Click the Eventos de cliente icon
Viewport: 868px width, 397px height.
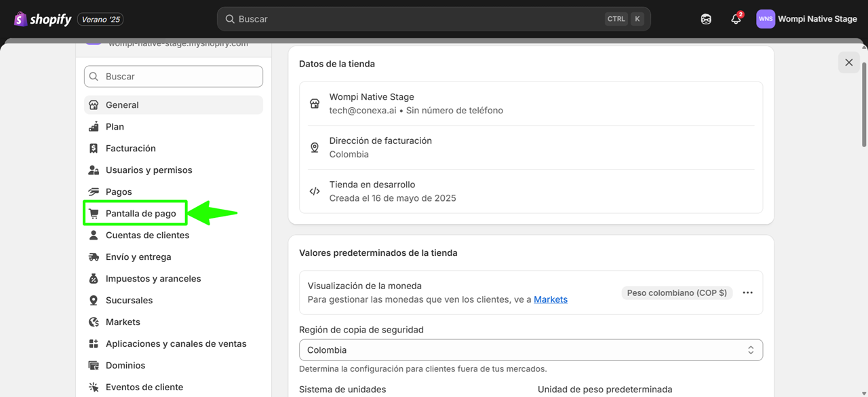(94, 387)
